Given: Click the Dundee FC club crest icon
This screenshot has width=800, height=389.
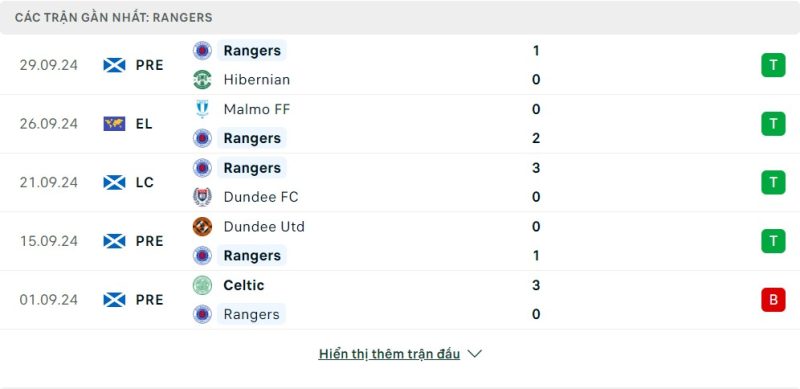Looking at the screenshot, I should [203, 197].
